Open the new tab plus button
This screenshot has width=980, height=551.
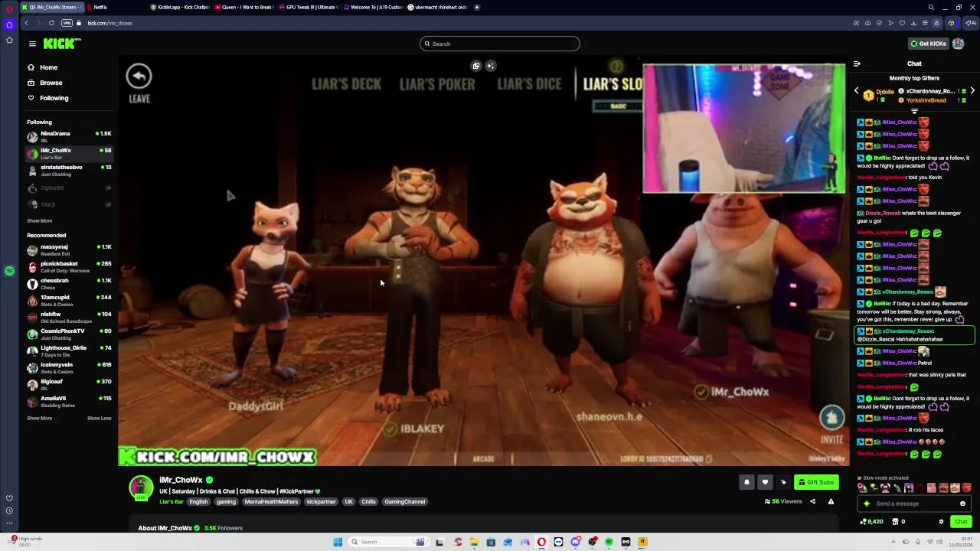pos(477,7)
